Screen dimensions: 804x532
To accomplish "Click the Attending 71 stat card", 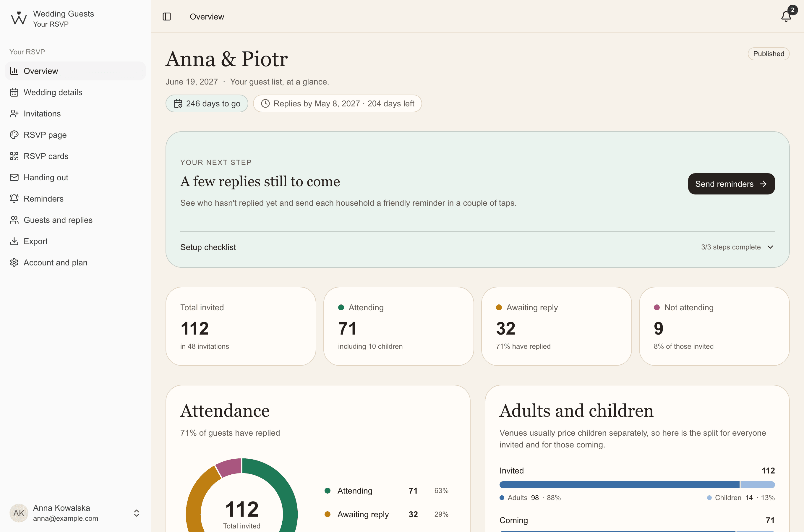I will click(398, 326).
